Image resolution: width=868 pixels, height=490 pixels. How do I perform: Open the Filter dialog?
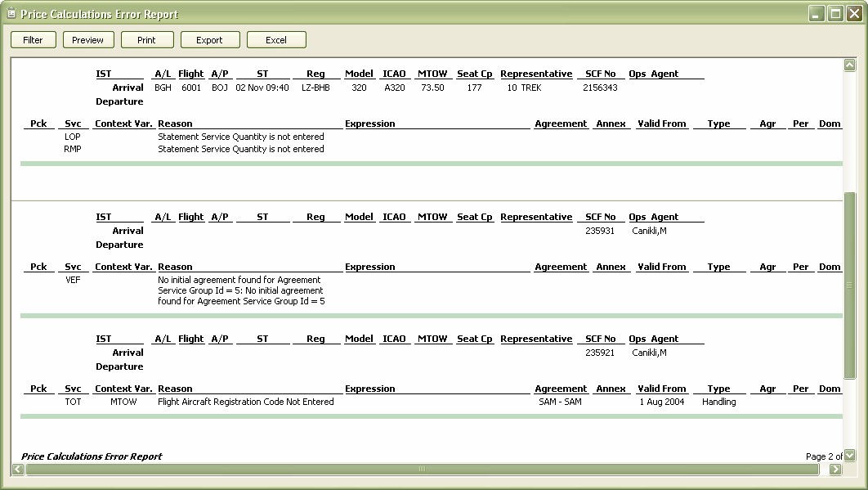tap(34, 40)
